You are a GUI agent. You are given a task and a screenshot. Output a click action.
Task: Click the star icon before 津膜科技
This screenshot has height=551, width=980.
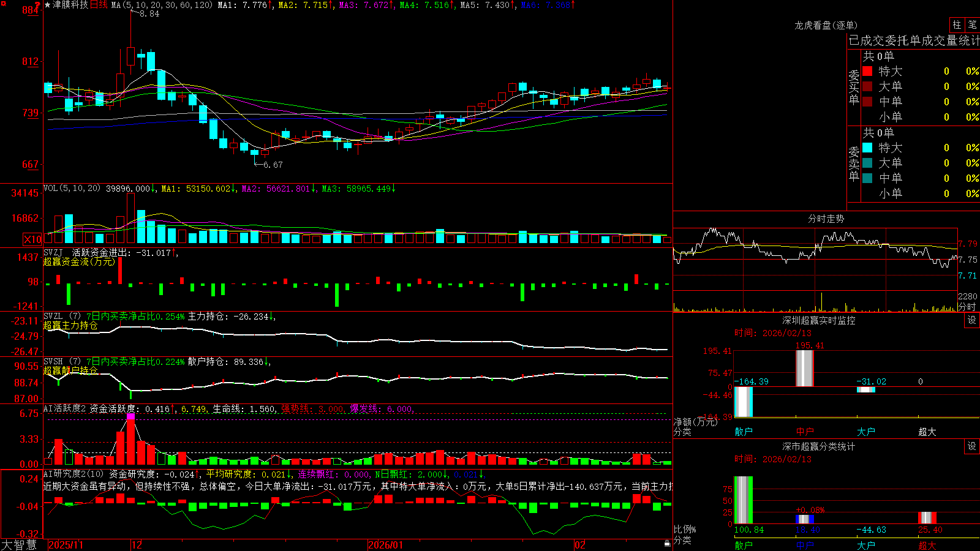[48, 5]
